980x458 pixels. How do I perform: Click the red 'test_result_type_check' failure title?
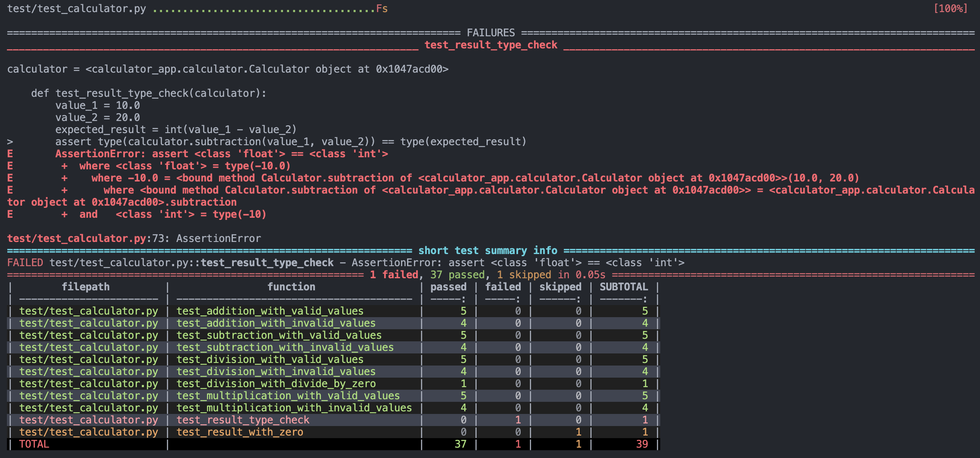(491, 45)
